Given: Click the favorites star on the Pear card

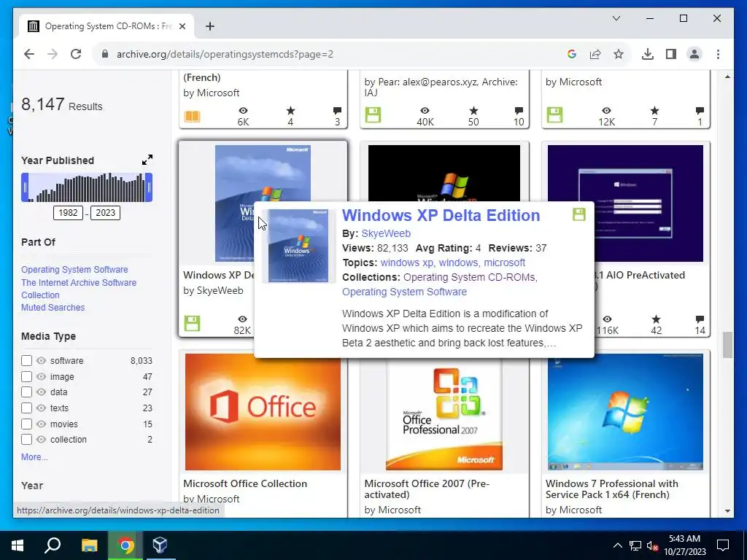Looking at the screenshot, I should 473,111.
